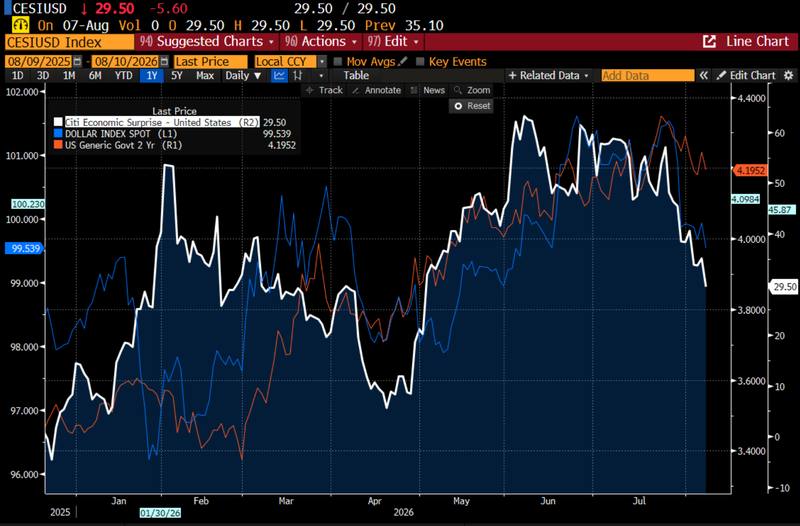The image size is (800, 526).
Task: Select the 1M range tab
Action: [69, 76]
